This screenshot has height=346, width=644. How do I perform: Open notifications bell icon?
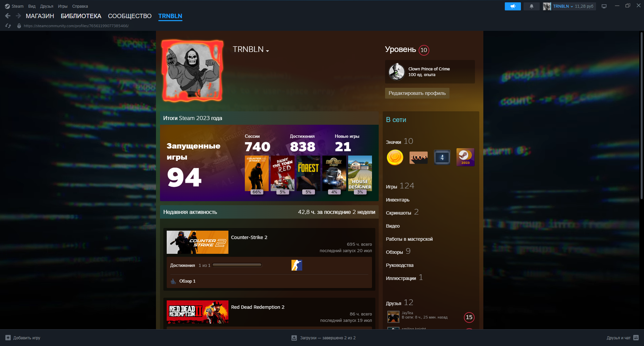pos(531,6)
